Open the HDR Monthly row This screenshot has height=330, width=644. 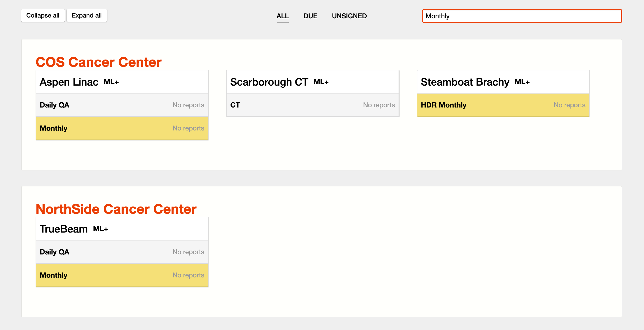tap(503, 105)
